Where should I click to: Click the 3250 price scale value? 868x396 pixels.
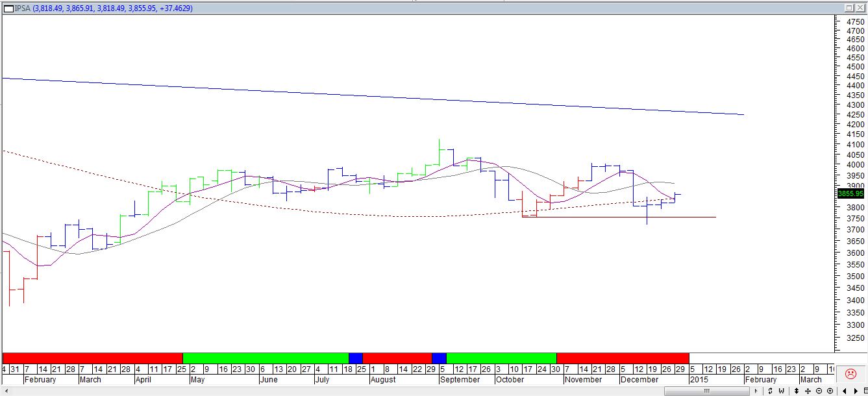coord(854,338)
